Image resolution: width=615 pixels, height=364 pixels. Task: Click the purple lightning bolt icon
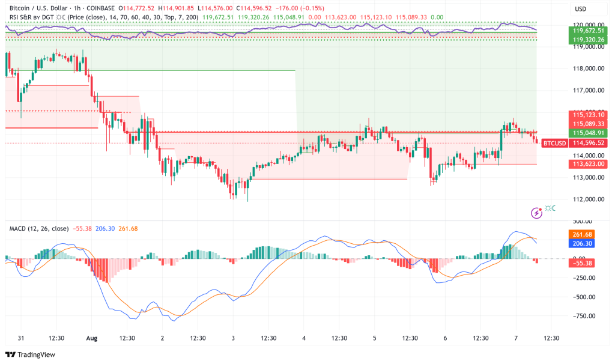[536, 213]
